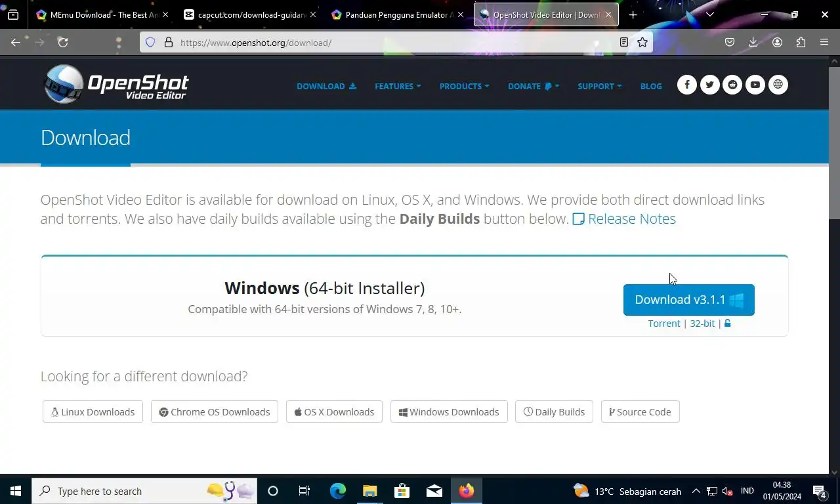Open the weather widget showing 13°C
840x504 pixels.
(627, 491)
